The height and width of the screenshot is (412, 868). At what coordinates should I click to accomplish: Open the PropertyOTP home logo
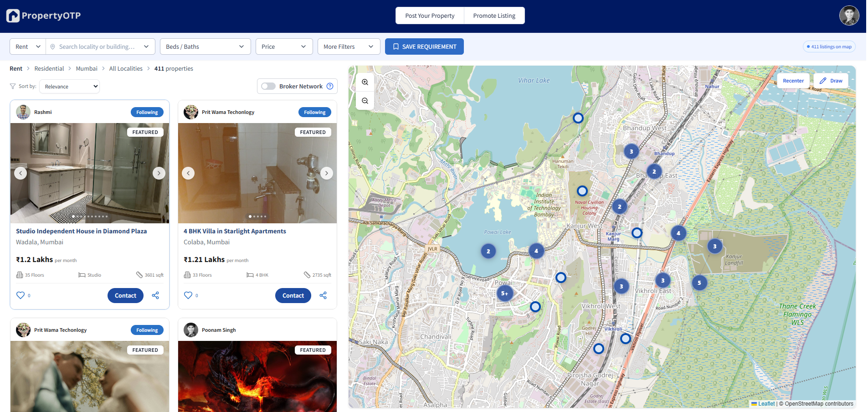point(43,15)
